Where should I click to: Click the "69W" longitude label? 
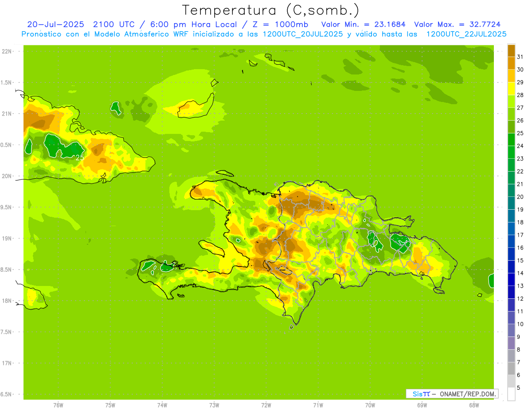coord(422,405)
